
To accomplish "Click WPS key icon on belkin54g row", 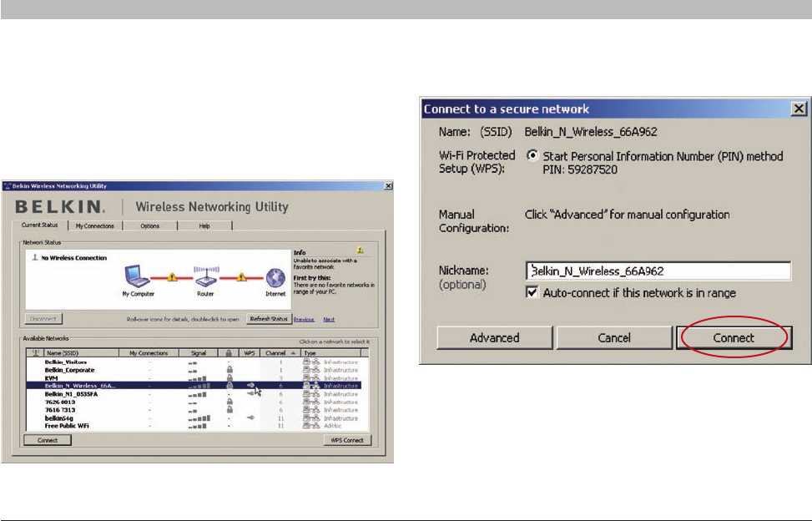I will pyautogui.click(x=250, y=417).
